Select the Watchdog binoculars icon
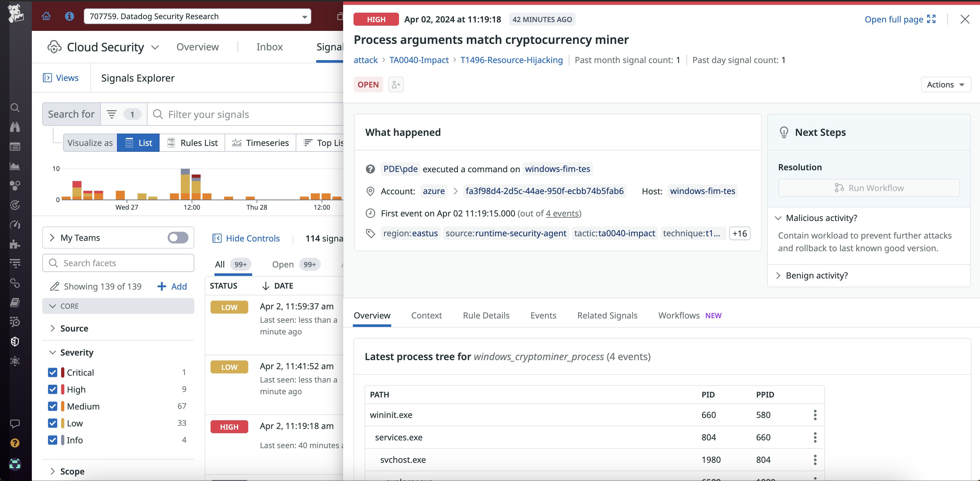The image size is (980, 481). pos(15,127)
